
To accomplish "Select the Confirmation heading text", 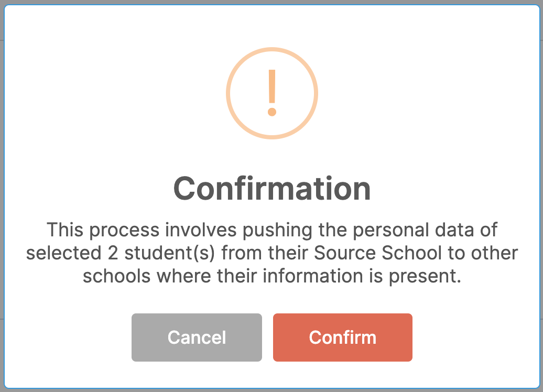I will (272, 189).
